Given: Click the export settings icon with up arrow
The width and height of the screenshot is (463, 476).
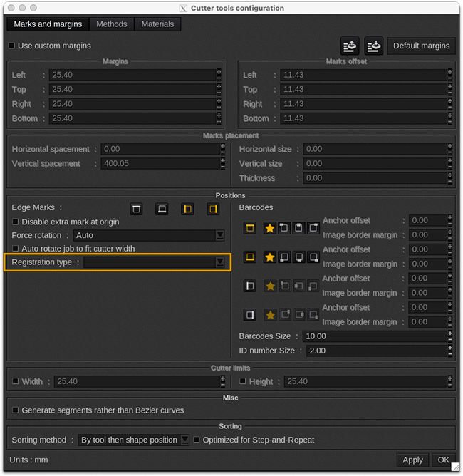Looking at the screenshot, I should click(350, 46).
